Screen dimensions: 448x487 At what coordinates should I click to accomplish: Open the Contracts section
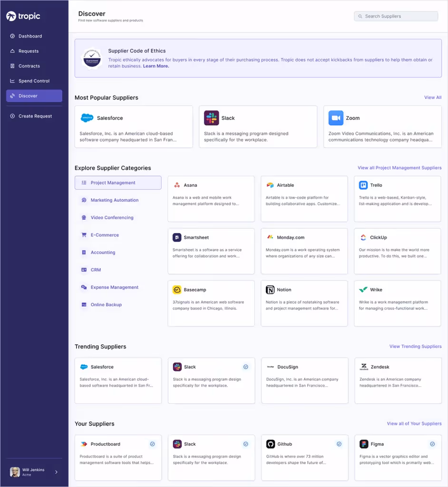click(34, 66)
